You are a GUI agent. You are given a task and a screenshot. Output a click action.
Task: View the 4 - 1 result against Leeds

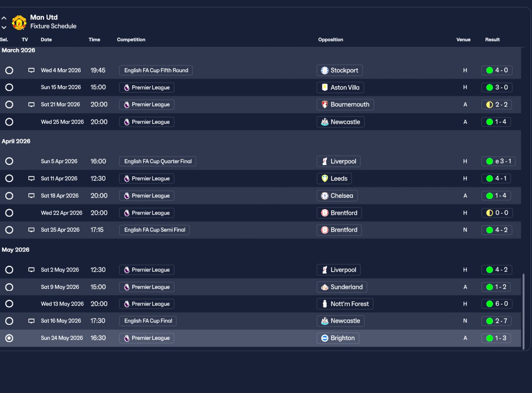[497, 178]
